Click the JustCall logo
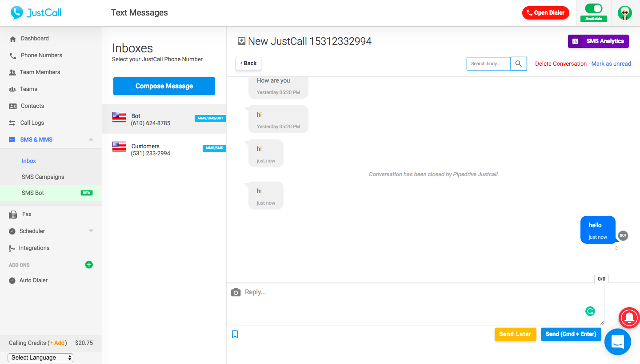Viewport: 640px width, 364px height. [x=36, y=13]
